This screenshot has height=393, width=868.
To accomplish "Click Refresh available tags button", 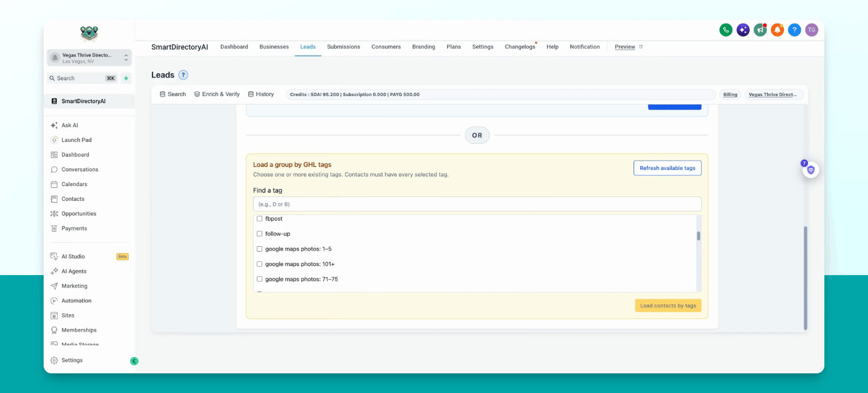I will coord(667,168).
